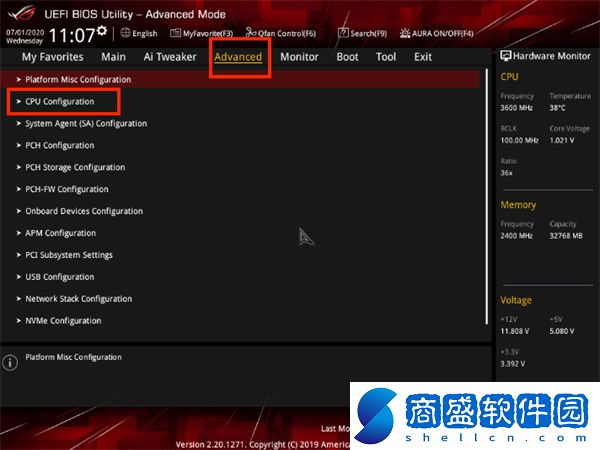Open Onboard Devices Configuration submenu

pyautogui.click(x=84, y=211)
